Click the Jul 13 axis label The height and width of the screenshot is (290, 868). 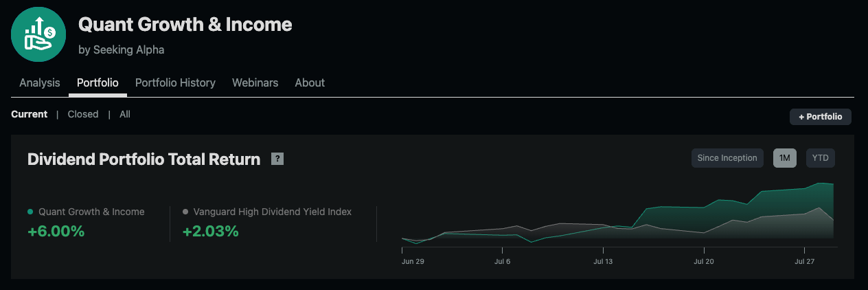click(x=602, y=261)
